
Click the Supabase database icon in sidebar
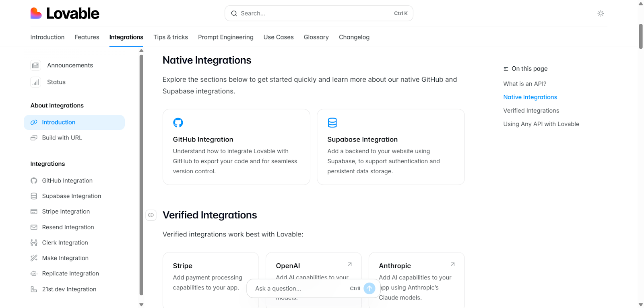point(34,196)
